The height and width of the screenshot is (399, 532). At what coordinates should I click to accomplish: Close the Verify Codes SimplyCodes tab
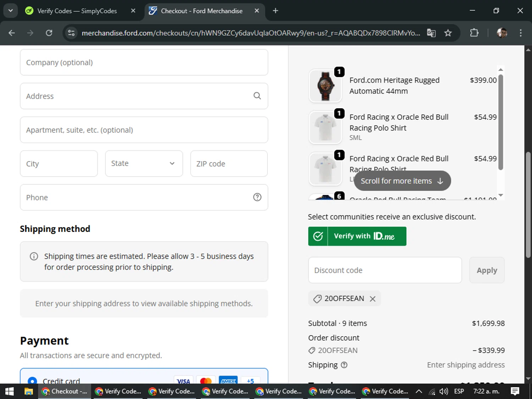pos(133,11)
